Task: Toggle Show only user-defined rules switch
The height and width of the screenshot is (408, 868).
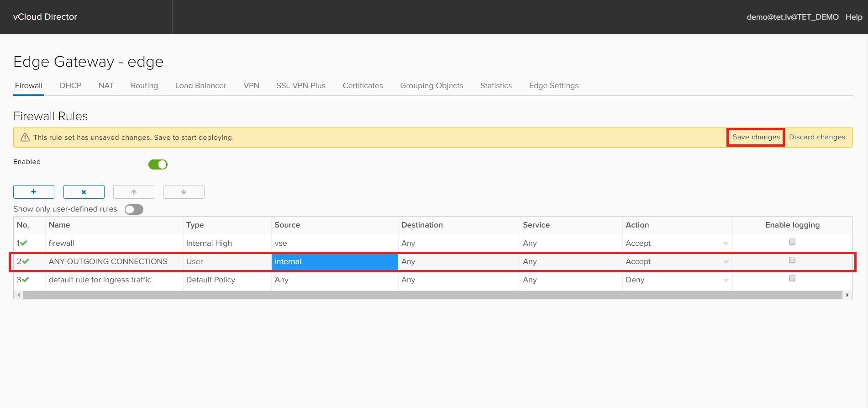Action: click(134, 209)
